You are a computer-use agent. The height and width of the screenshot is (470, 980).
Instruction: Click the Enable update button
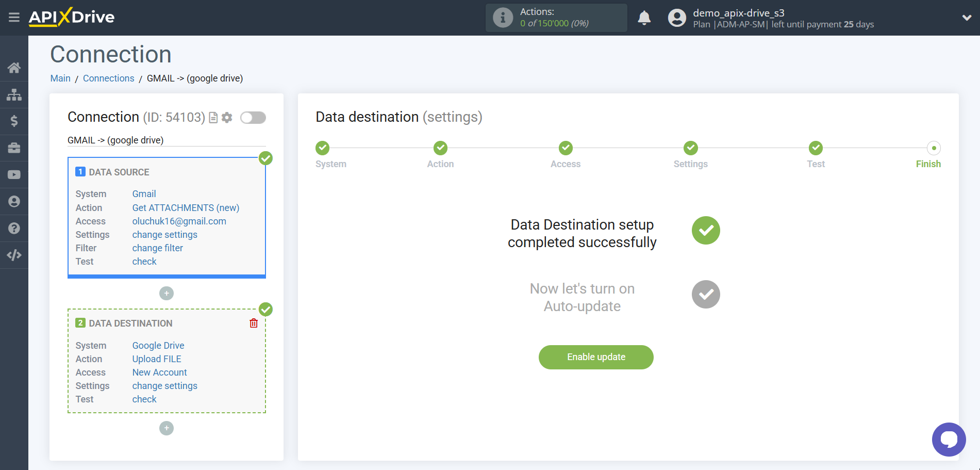click(x=596, y=357)
